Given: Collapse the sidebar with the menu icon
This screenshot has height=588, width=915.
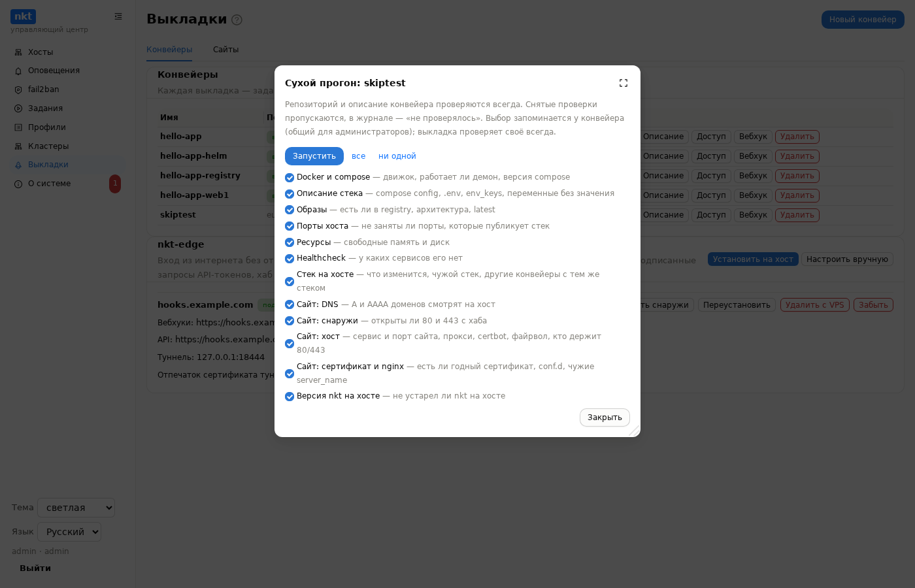Looking at the screenshot, I should (x=118, y=16).
